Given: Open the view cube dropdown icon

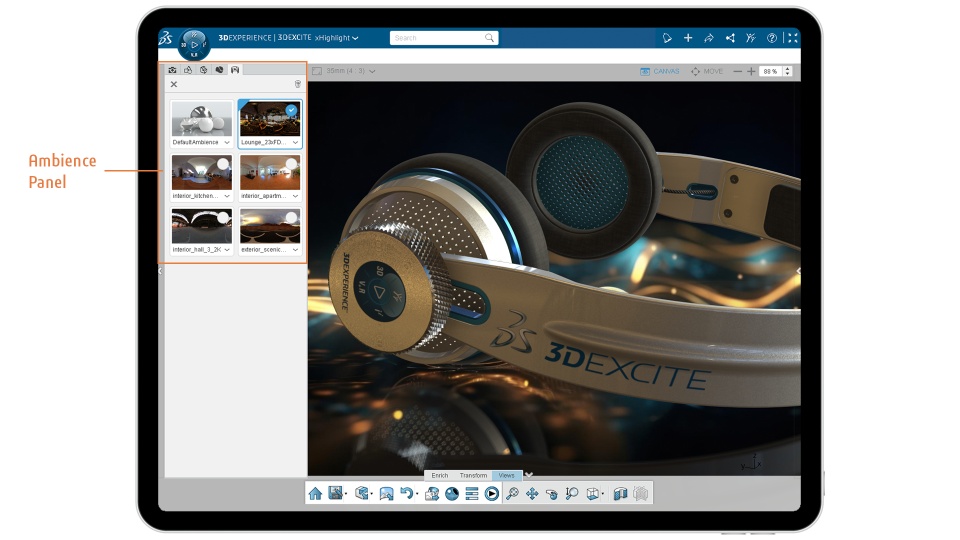Looking at the screenshot, I should pos(593,493).
